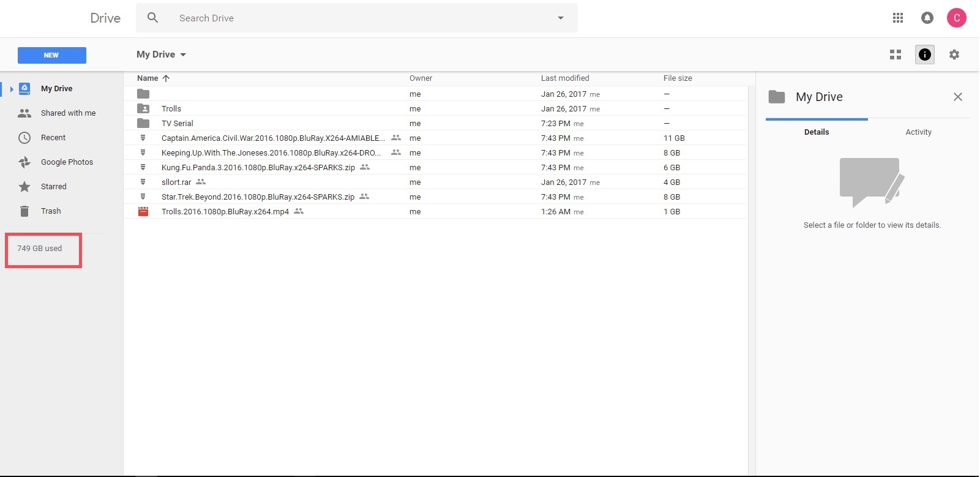Click the Recent clock icon
The width and height of the screenshot is (980, 477).
(x=24, y=138)
